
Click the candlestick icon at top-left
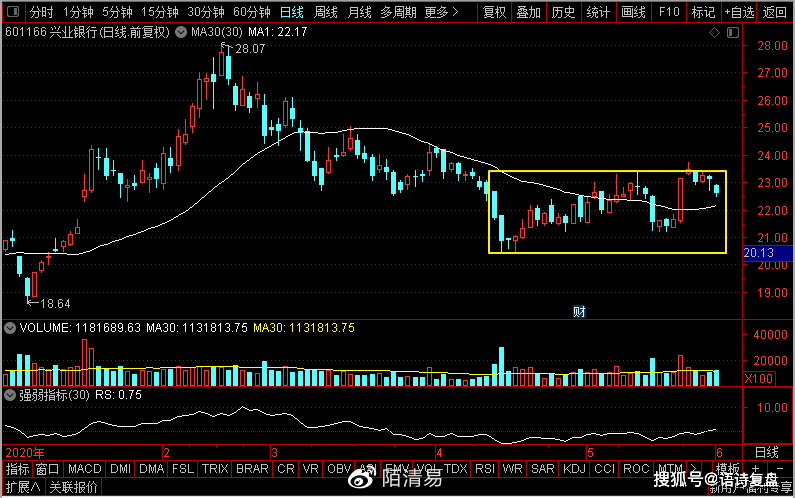12,13
